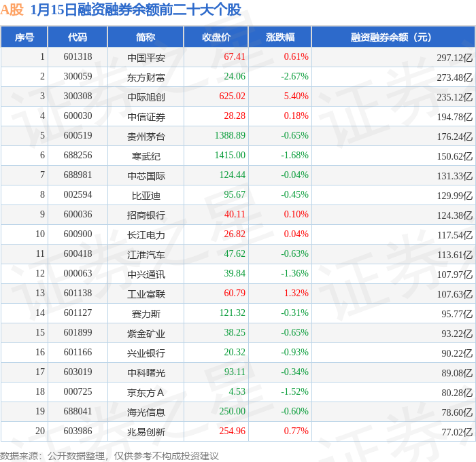Viewport: 476px width, 462px height.
Task: Click the 简称 column header
Action: coord(146,37)
